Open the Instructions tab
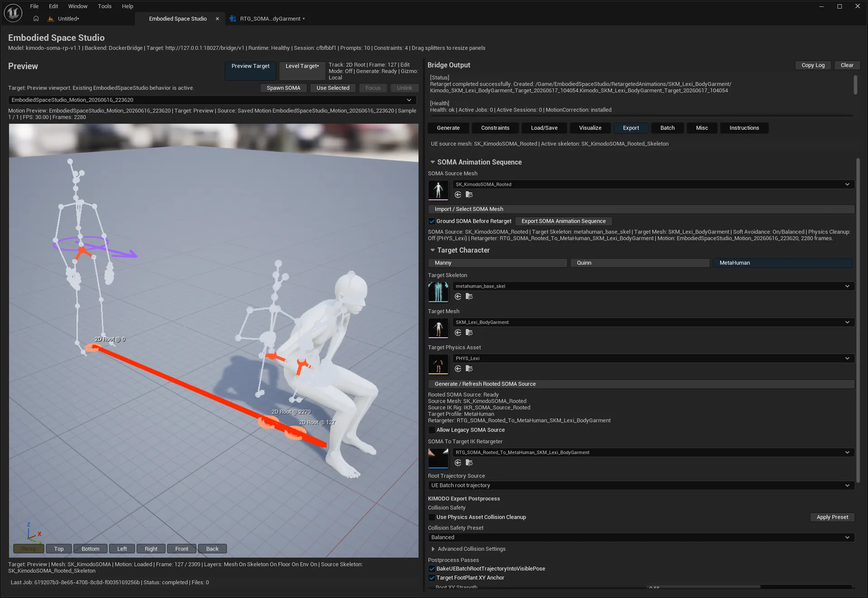 click(744, 128)
